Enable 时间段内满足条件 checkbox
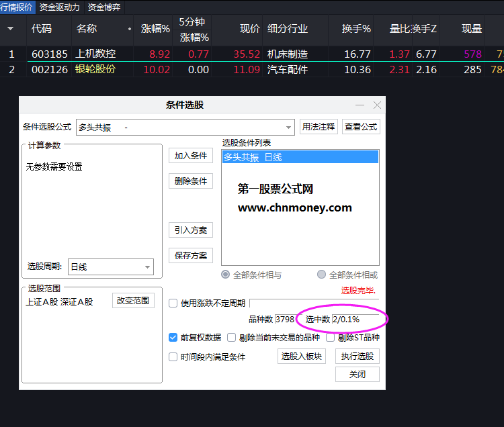The height and width of the screenshot is (427, 504). point(173,357)
